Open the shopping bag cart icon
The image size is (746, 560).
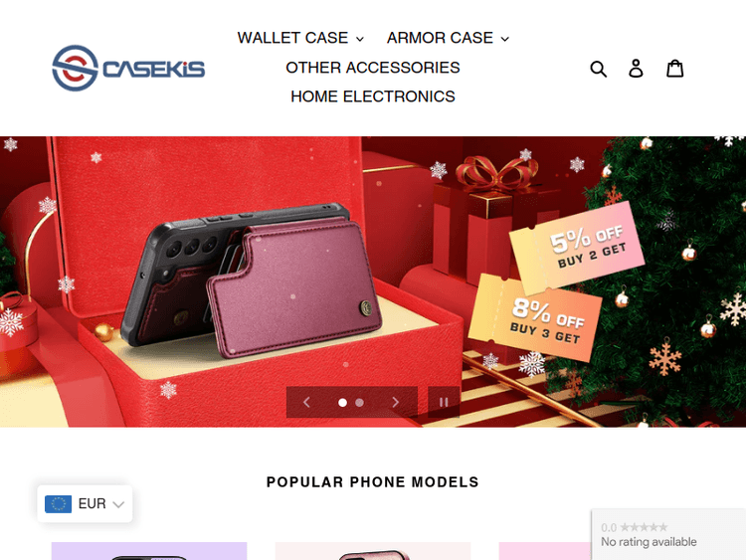pyautogui.click(x=674, y=68)
